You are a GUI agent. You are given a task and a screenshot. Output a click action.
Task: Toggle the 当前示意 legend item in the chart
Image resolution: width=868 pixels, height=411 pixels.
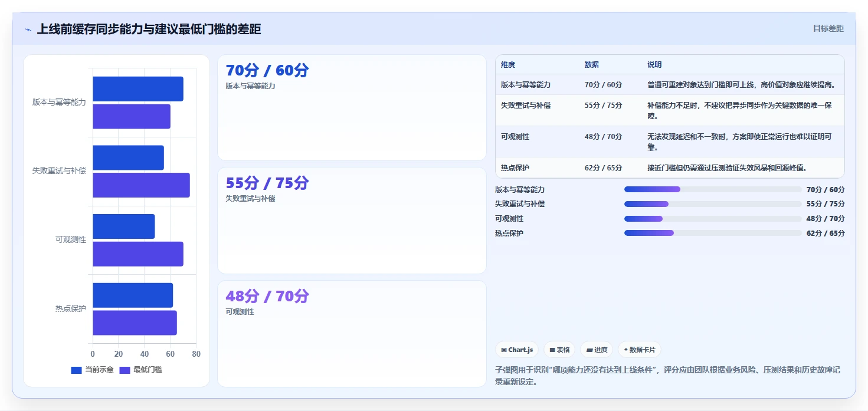pyautogui.click(x=92, y=370)
